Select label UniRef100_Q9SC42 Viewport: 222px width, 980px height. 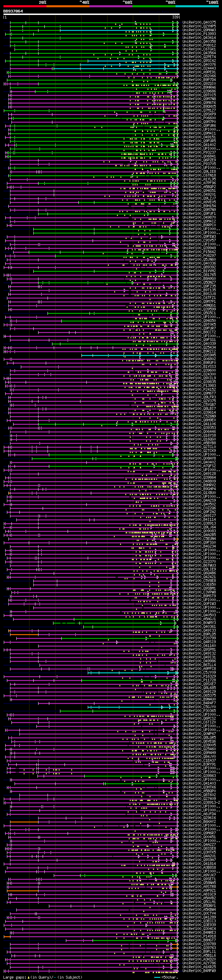[199, 61]
